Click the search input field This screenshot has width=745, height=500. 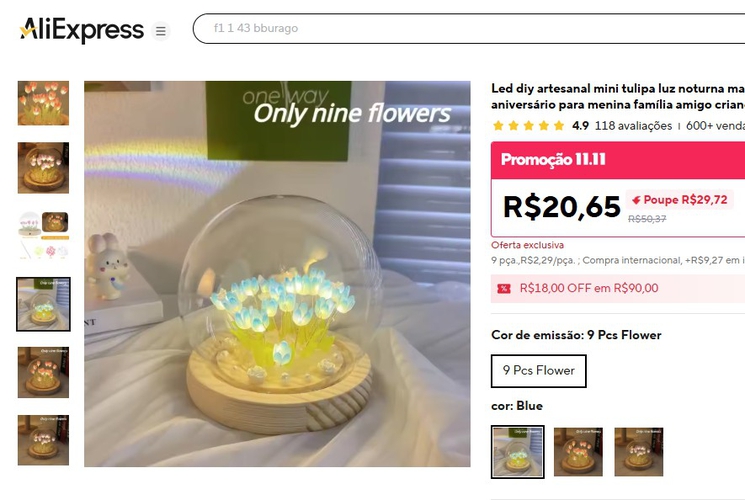tap(470, 29)
